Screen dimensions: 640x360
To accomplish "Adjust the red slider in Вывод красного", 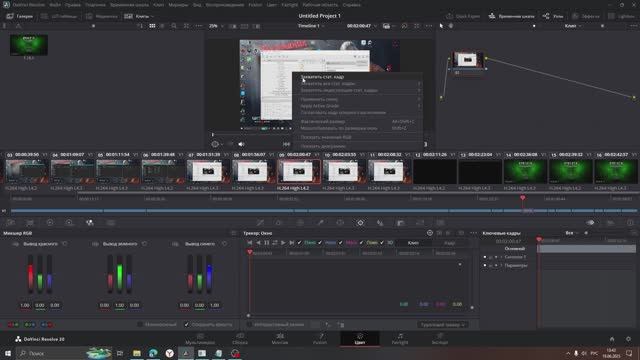I will coord(31,274).
